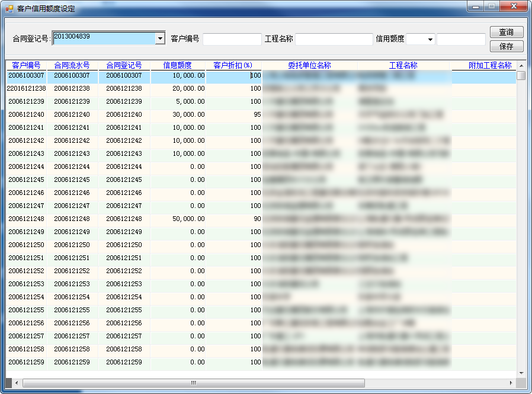Select row with customer number 2006121248
Screen dimensions: 532x394
(26, 219)
